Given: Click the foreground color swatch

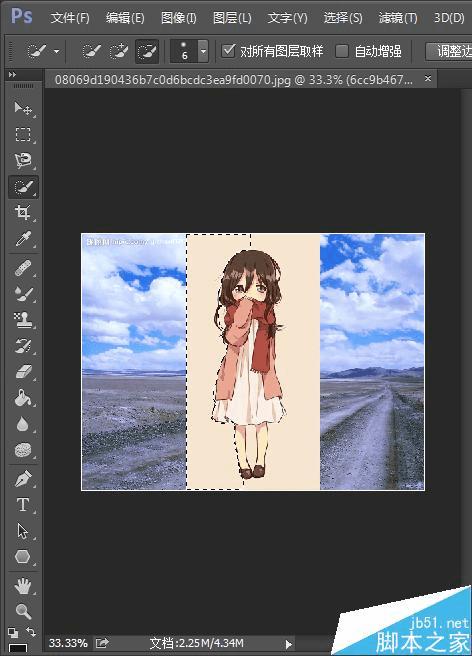Looking at the screenshot, I should click(x=18, y=649).
